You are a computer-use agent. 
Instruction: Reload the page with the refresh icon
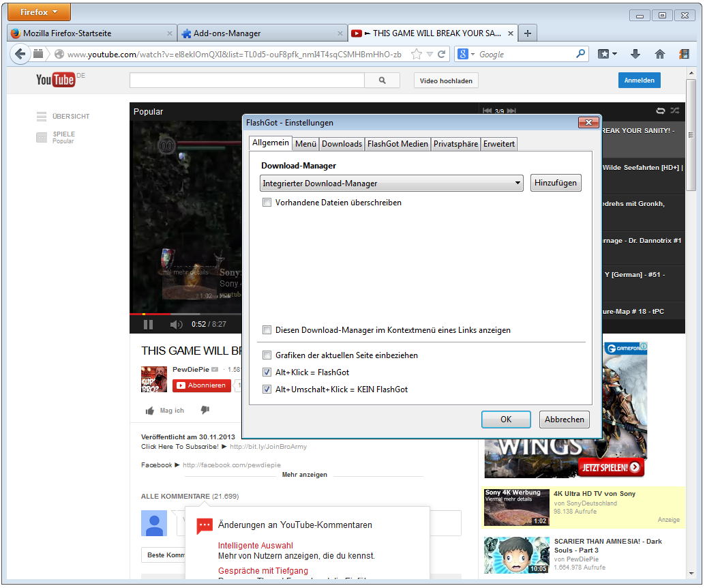[x=442, y=55]
